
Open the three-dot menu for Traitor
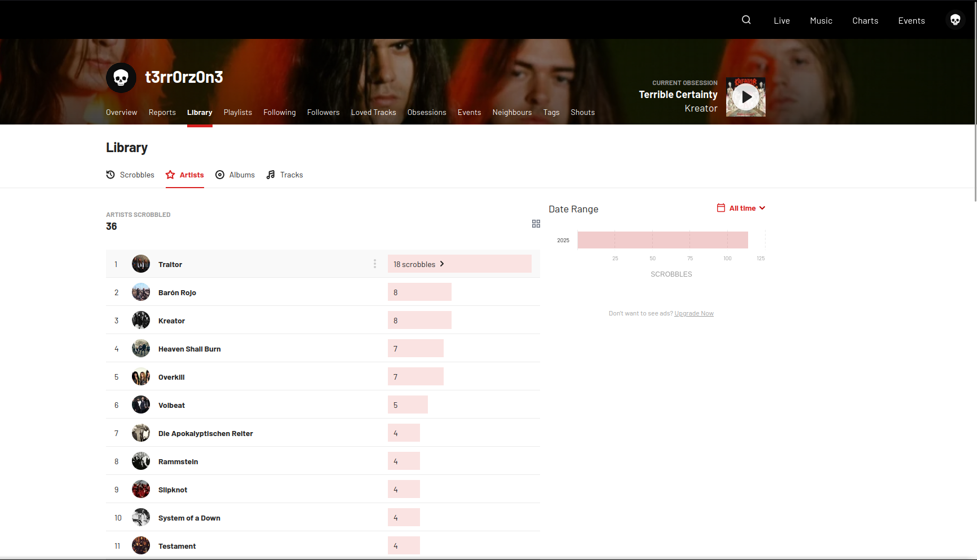pos(375,264)
